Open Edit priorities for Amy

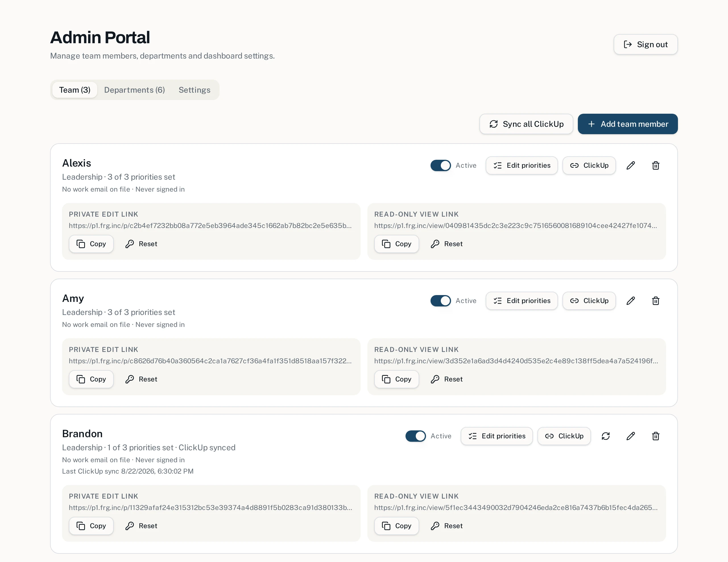(x=521, y=301)
